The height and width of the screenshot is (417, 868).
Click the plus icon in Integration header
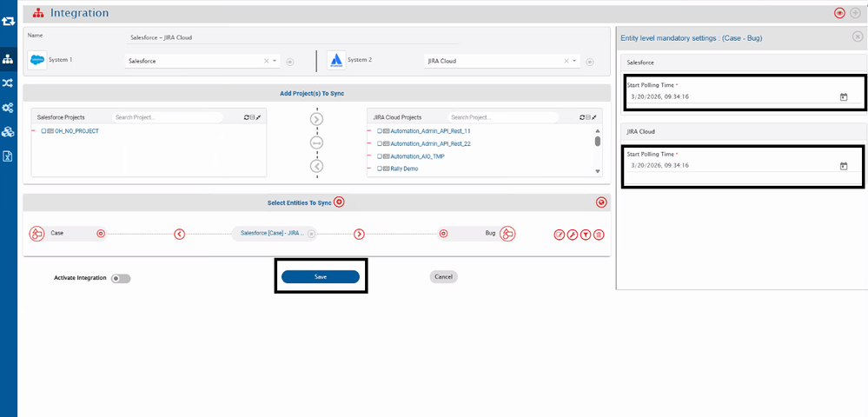point(855,13)
